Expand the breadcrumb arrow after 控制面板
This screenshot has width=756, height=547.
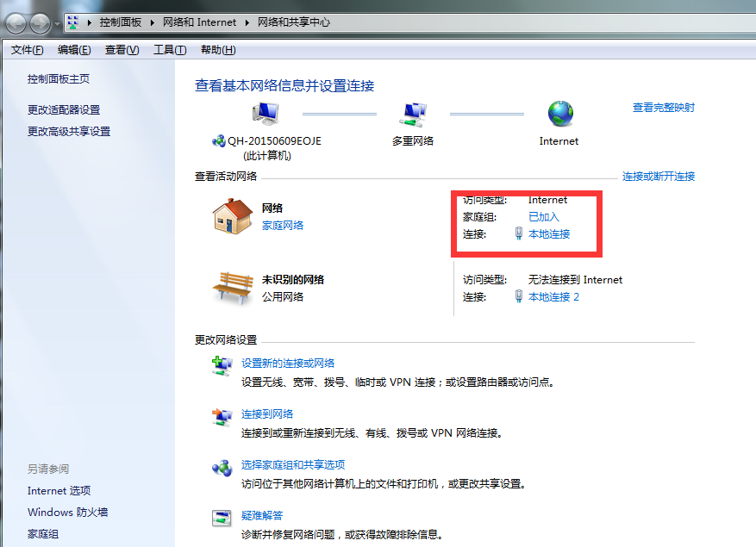coord(154,22)
